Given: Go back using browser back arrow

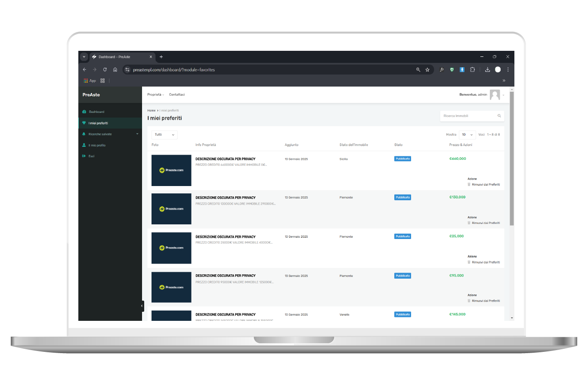Looking at the screenshot, I should (84, 69).
